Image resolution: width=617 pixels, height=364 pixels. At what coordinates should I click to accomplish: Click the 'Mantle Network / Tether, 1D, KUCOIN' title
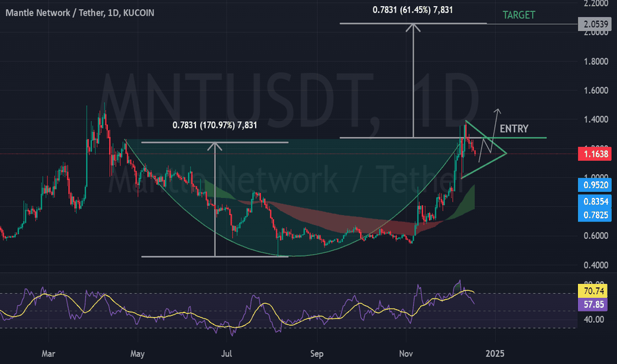(80, 13)
